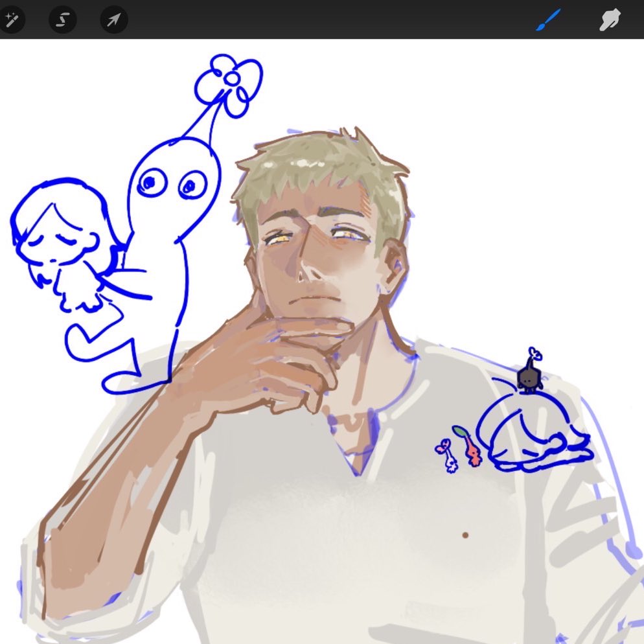
Task: Activate the Transform arrow tool
Action: point(114,19)
